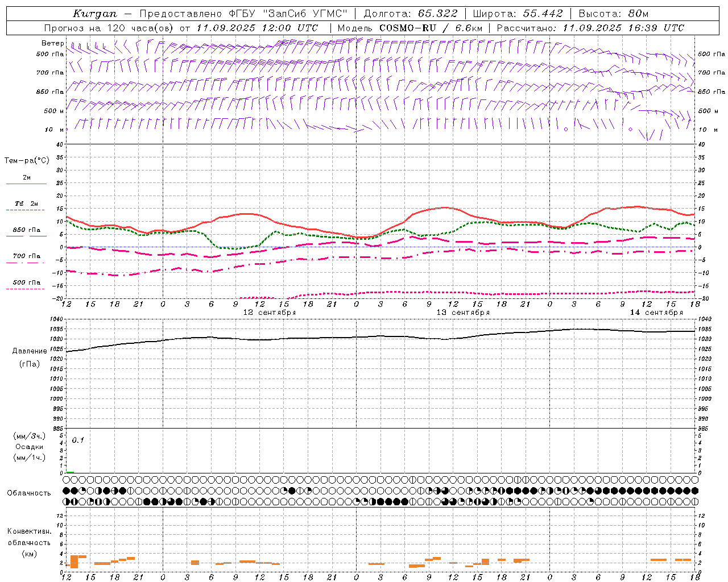This screenshot has width=728, height=582.
Task: Click 'Рассчитано: 11.09.2025 16:39 UTC' timestamp
Action: click(x=590, y=28)
